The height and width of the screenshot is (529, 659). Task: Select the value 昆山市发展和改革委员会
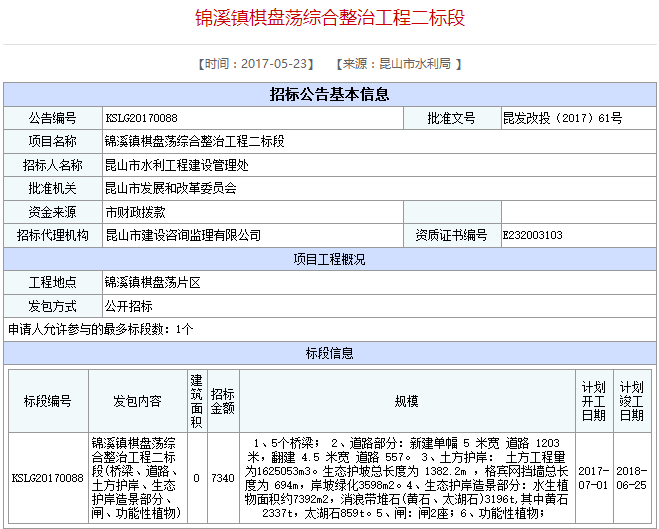(171, 188)
